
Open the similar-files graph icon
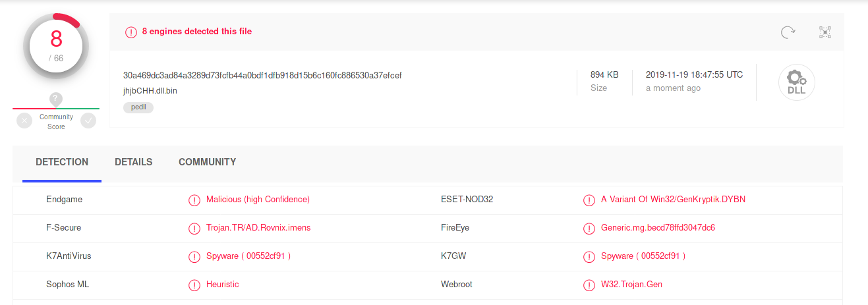(x=825, y=32)
